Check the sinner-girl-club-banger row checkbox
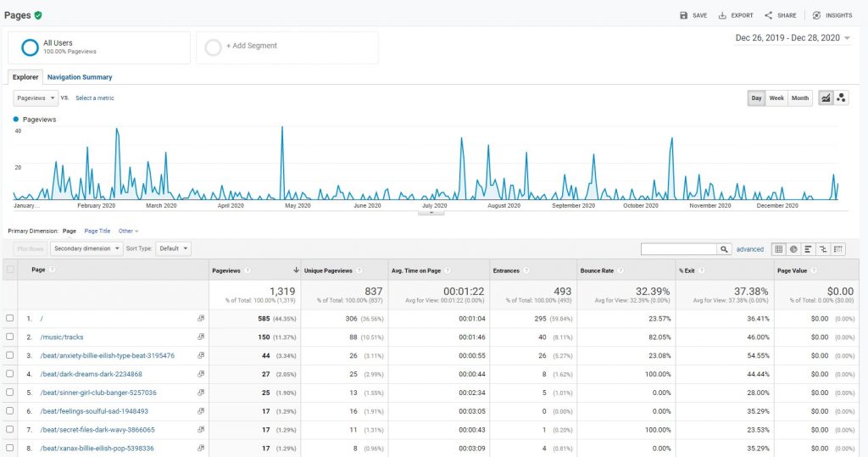 tap(10, 392)
